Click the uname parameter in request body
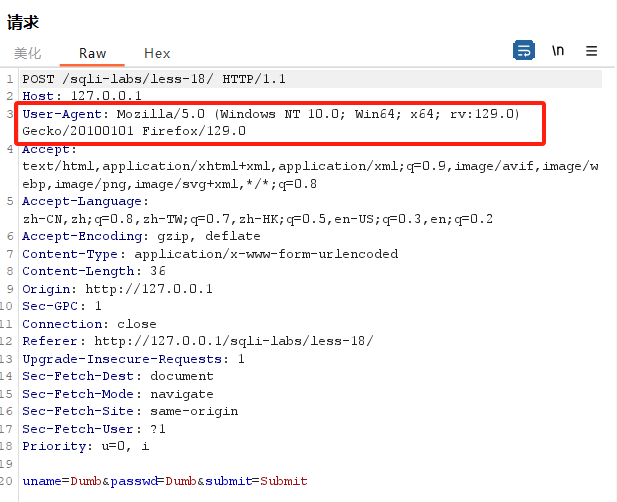 tap(42, 481)
